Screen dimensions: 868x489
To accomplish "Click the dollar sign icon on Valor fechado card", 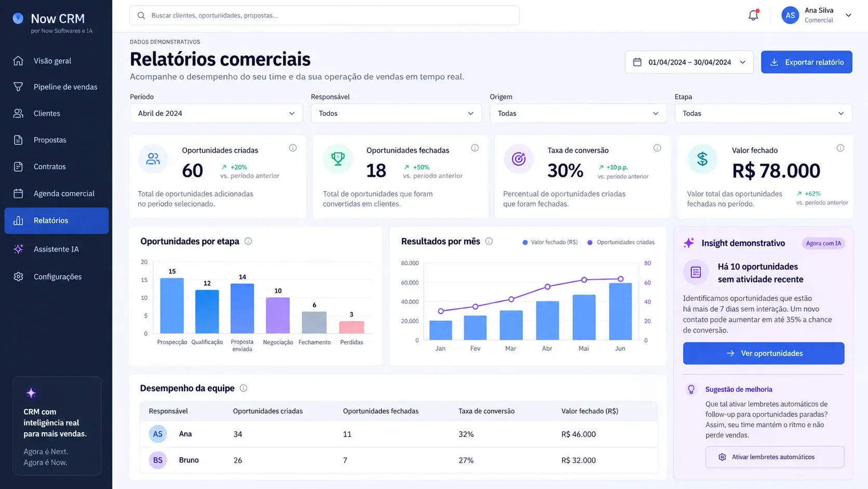I will pyautogui.click(x=702, y=159).
